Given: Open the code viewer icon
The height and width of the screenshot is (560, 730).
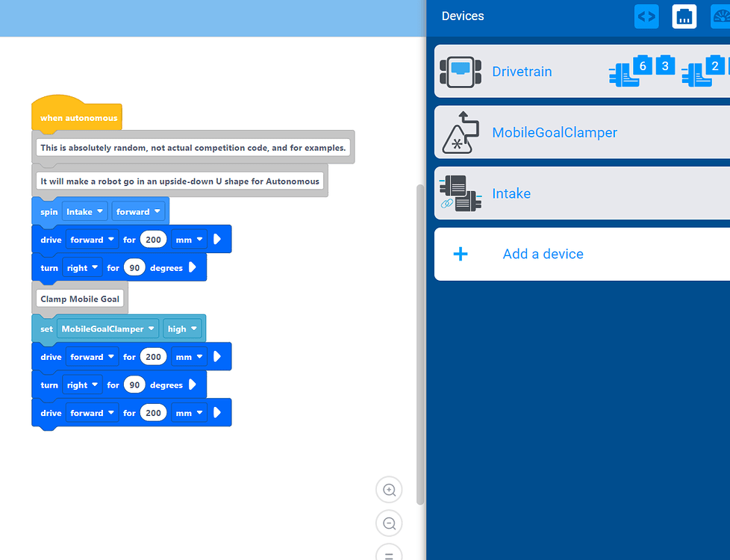Looking at the screenshot, I should coord(646,16).
